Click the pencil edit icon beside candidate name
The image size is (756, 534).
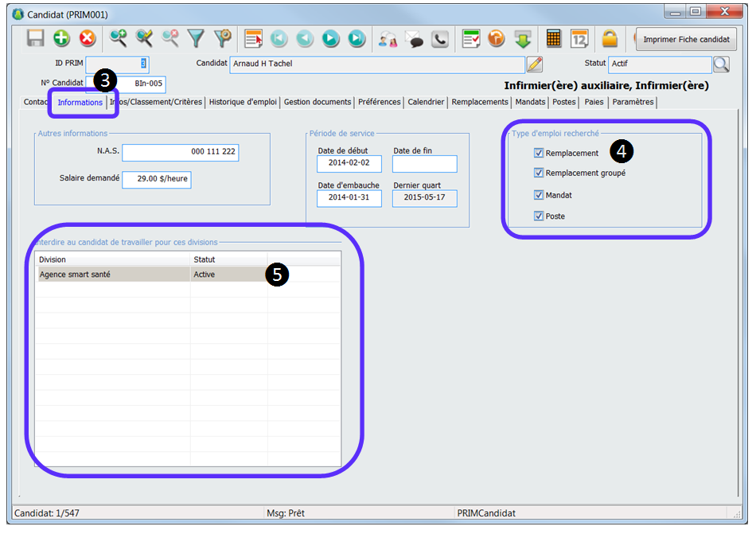(535, 64)
